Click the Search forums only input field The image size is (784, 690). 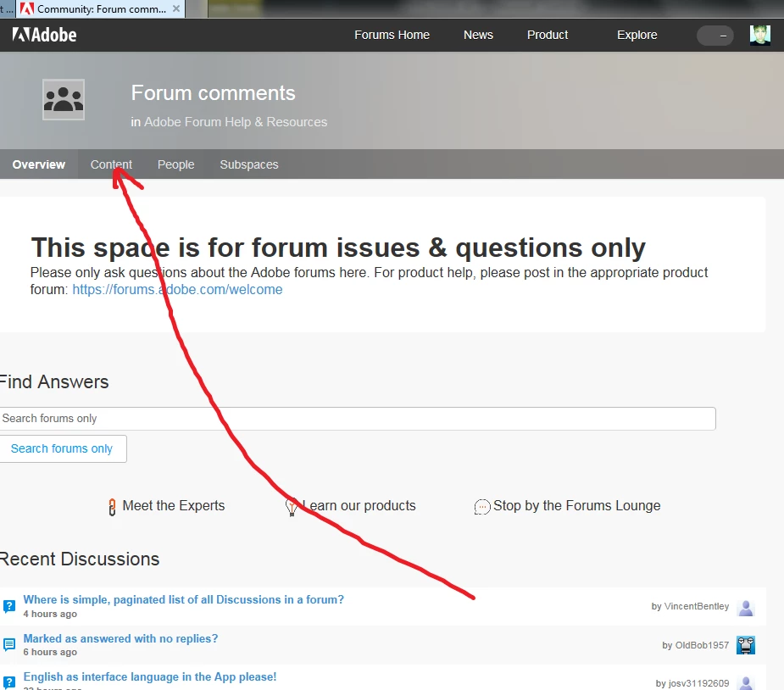point(358,419)
